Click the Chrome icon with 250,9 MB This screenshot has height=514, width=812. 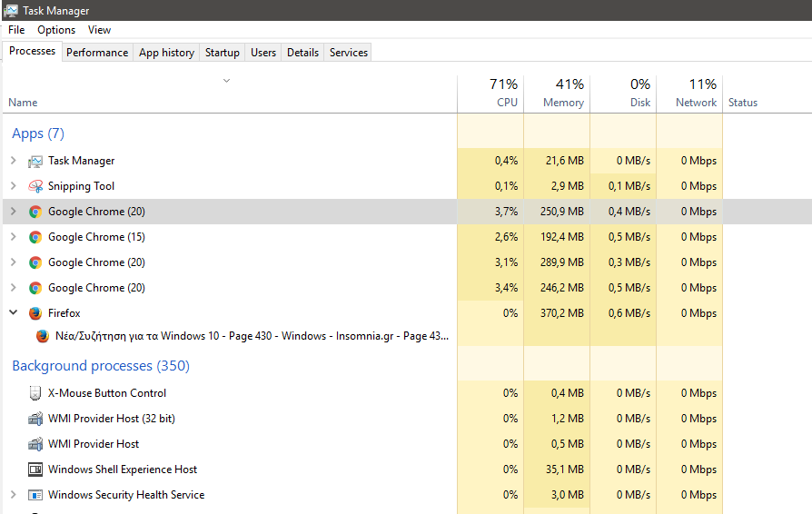(x=35, y=212)
